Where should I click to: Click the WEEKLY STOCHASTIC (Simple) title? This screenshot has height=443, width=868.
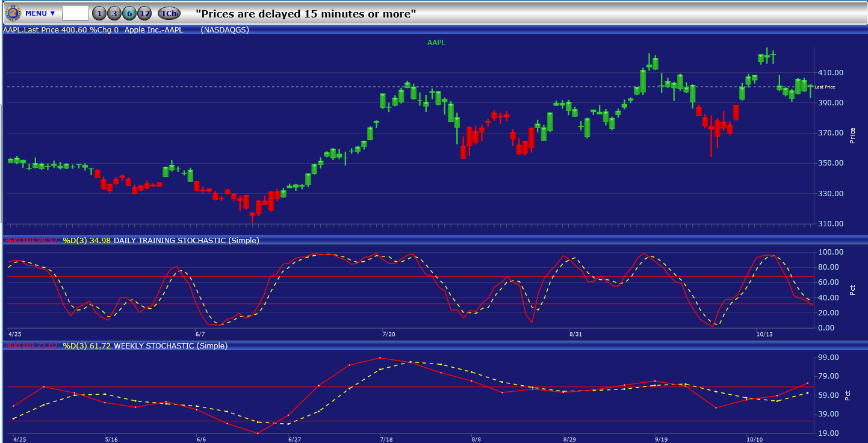[171, 346]
